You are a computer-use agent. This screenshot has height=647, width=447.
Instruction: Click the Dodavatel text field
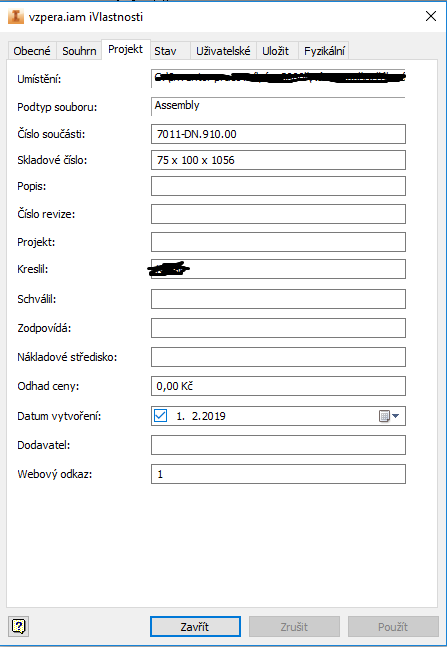click(x=278, y=445)
